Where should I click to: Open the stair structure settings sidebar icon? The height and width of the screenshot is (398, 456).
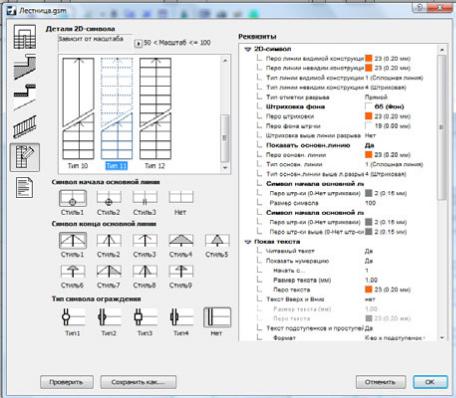[25, 37]
